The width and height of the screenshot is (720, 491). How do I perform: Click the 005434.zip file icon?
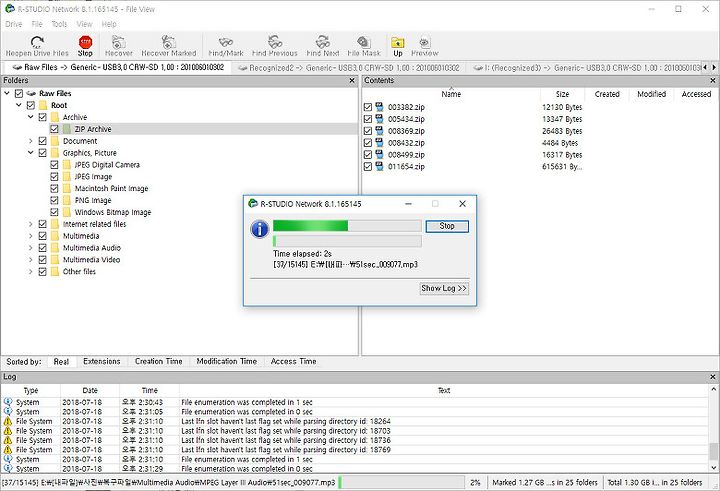tap(380, 119)
